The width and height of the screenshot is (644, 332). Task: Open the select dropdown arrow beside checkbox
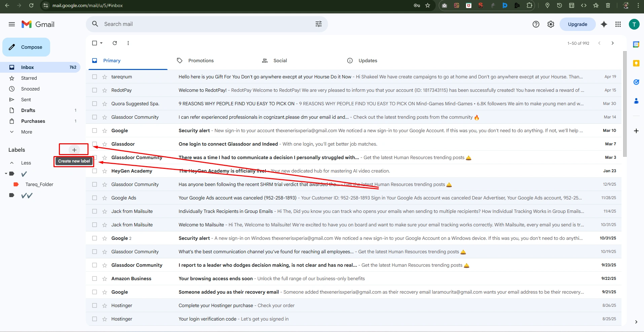(x=101, y=43)
